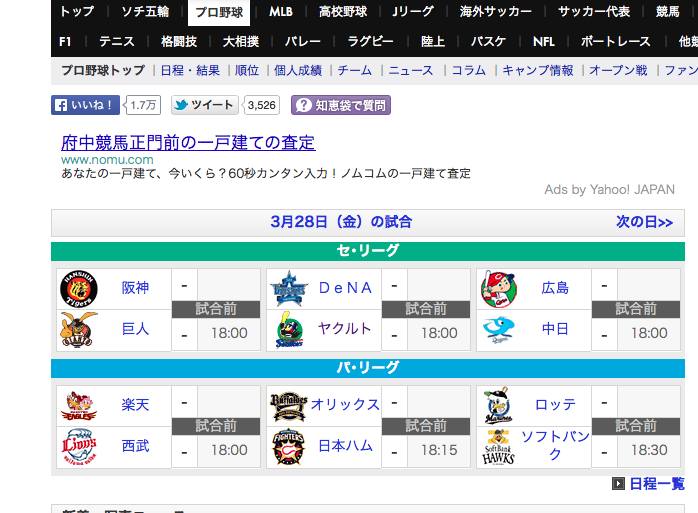Viewport: 698px width, 513px height.
Task: Click the SoftBank Hawks team logo
Action: (x=499, y=447)
